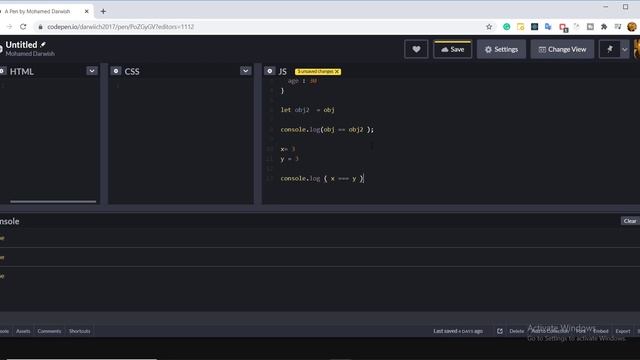Open the dark square extension icon
This screenshot has height=360, width=640.
[x=534, y=27]
